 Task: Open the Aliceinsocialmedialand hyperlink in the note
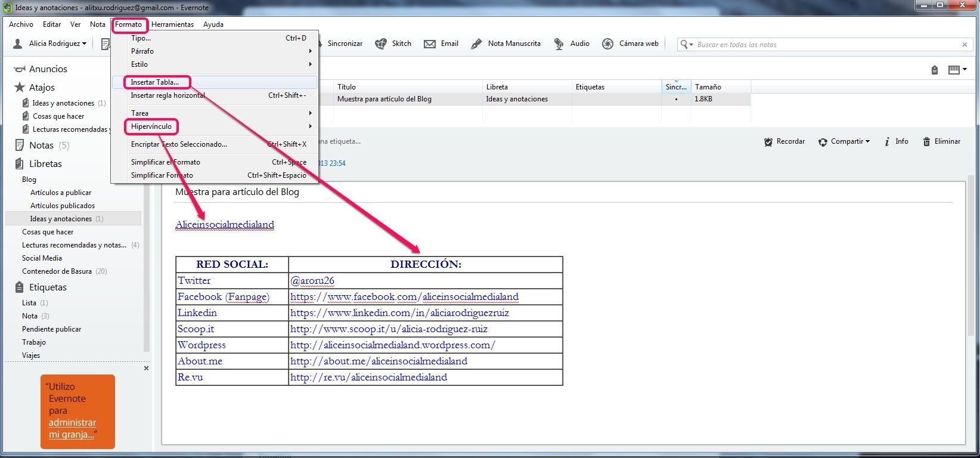225,225
